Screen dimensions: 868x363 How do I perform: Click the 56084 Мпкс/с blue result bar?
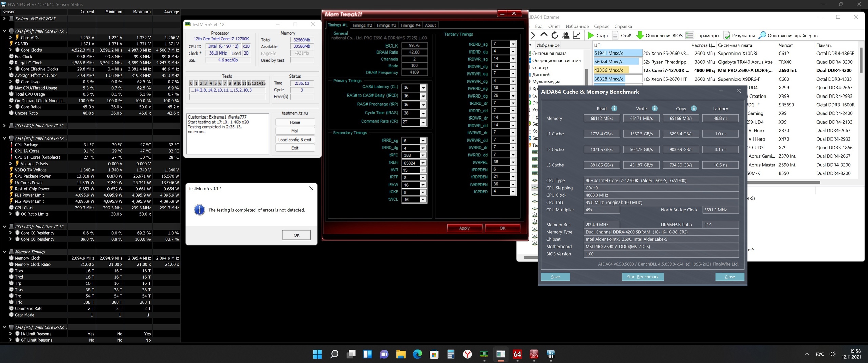click(617, 62)
